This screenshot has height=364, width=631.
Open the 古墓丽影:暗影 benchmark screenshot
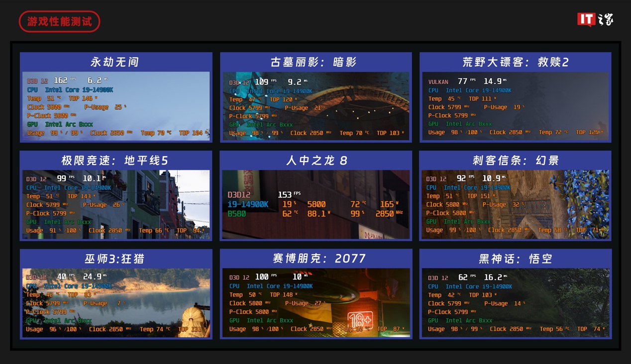[x=315, y=106]
